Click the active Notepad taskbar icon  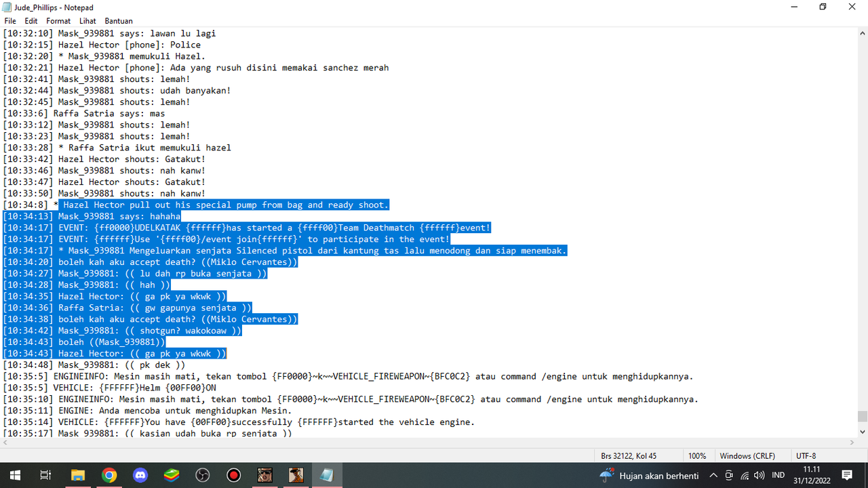coord(328,475)
